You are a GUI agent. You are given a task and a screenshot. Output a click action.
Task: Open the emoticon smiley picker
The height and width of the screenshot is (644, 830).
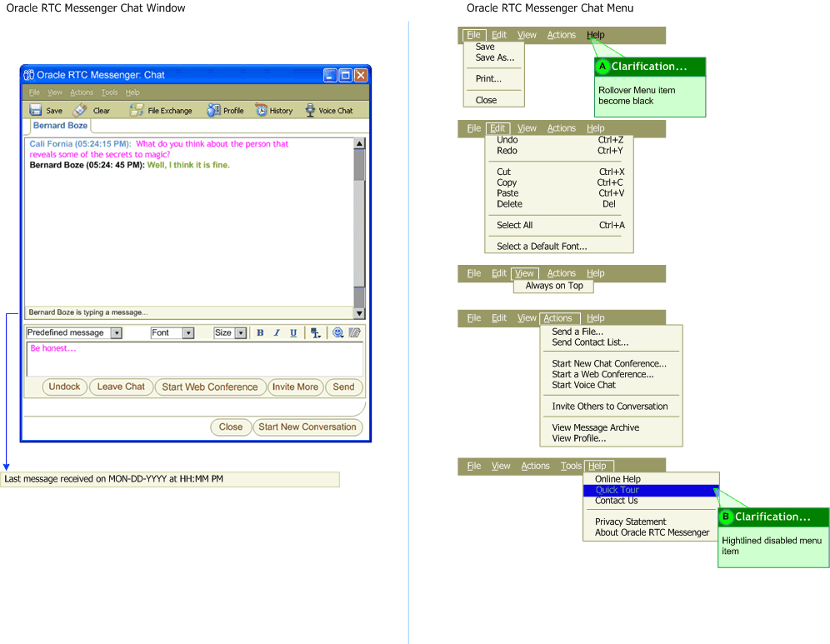point(338,332)
